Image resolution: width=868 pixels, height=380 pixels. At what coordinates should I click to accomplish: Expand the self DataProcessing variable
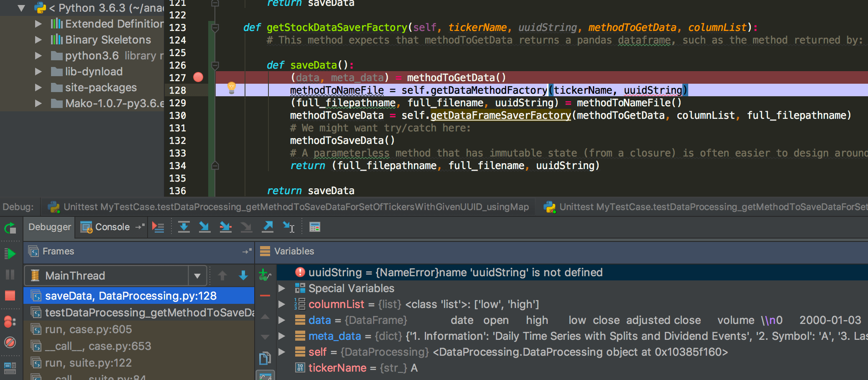click(x=282, y=352)
